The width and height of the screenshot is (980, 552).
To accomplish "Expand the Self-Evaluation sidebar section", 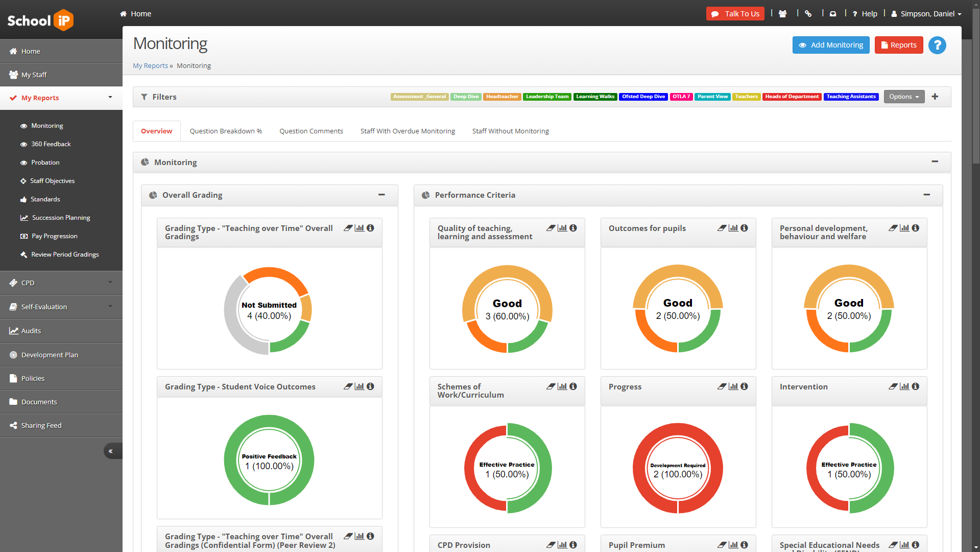I will click(110, 306).
